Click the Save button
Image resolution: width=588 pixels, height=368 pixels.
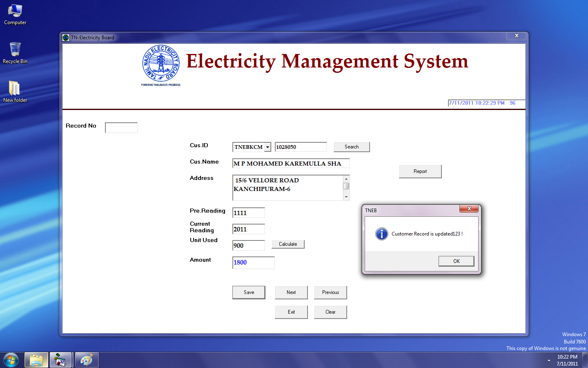(249, 292)
